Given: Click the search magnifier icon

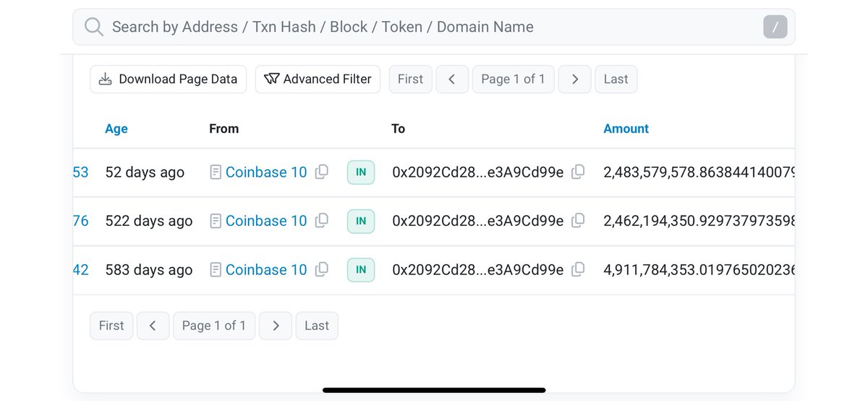Looking at the screenshot, I should 94,28.
